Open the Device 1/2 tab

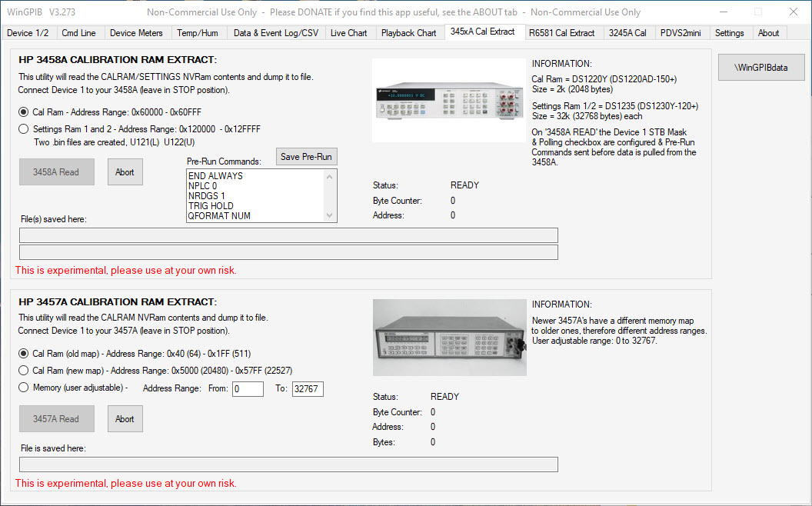(x=28, y=33)
